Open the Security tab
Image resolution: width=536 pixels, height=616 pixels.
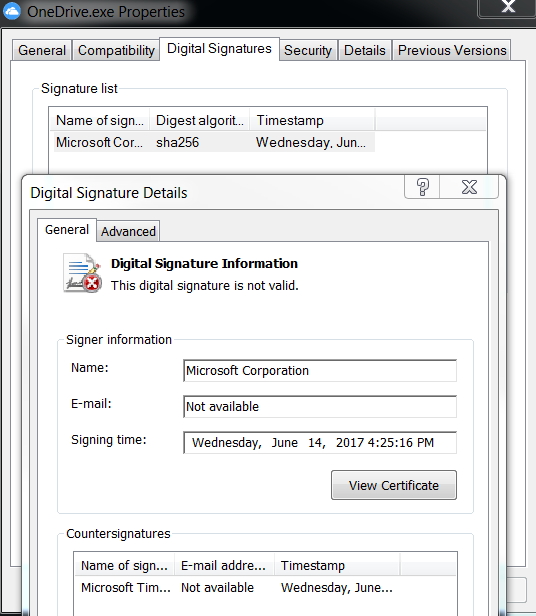click(x=308, y=50)
